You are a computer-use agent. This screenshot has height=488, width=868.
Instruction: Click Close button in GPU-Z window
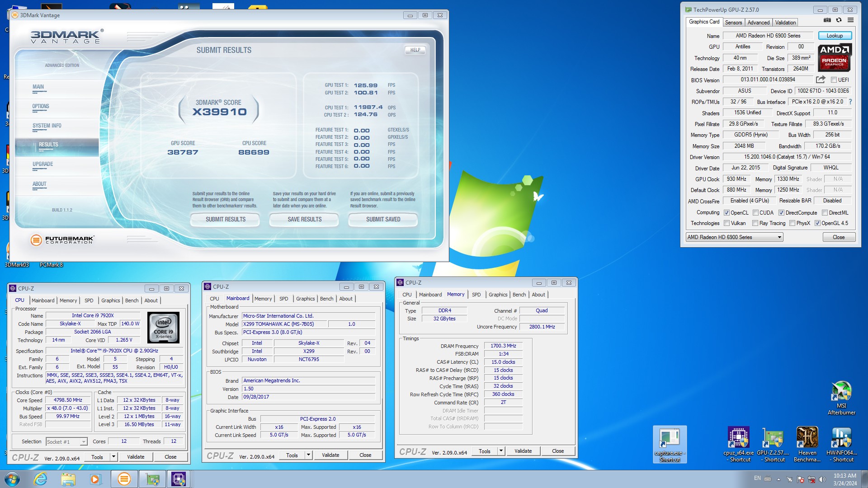(838, 237)
